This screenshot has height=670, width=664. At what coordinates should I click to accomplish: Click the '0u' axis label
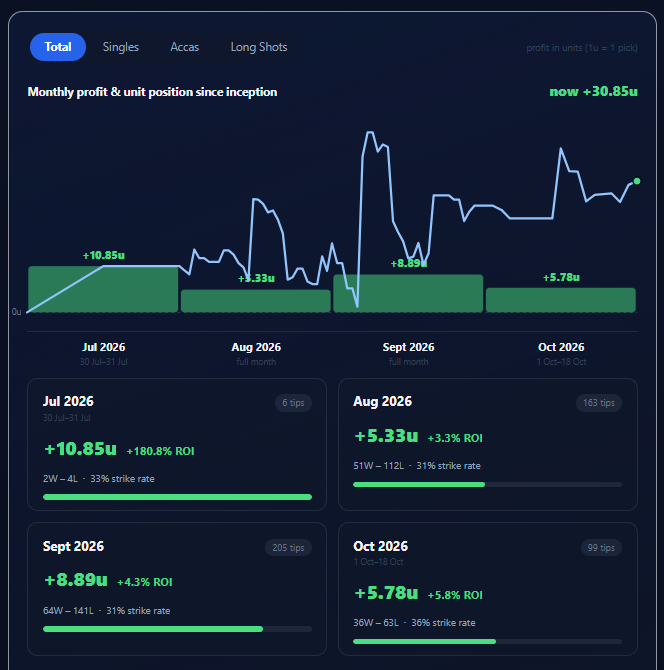pos(17,312)
